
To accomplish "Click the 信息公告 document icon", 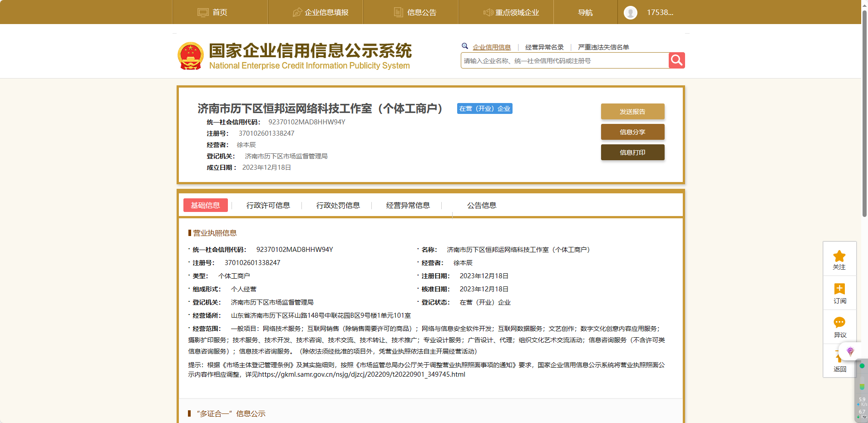I will click(399, 12).
